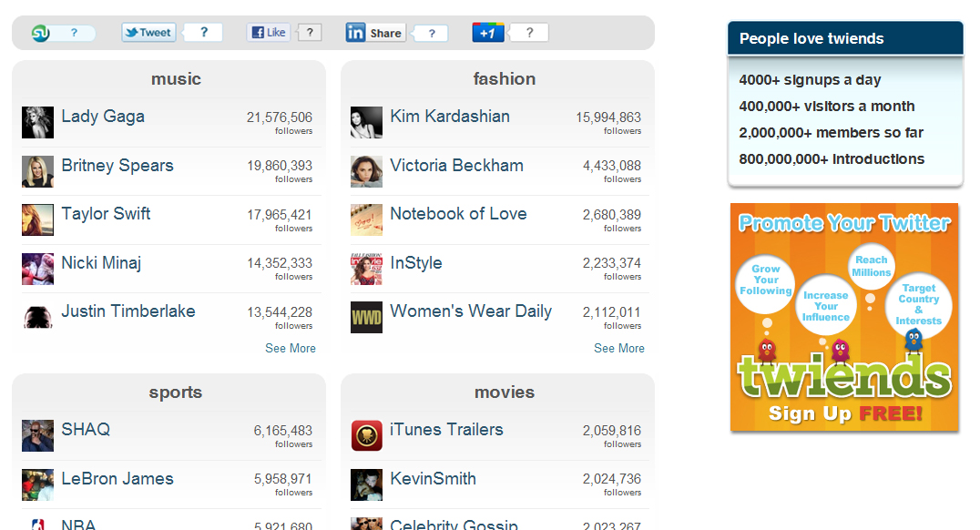Open the StumbleUpon count bubble
The height and width of the screenshot is (530, 980).
75,33
